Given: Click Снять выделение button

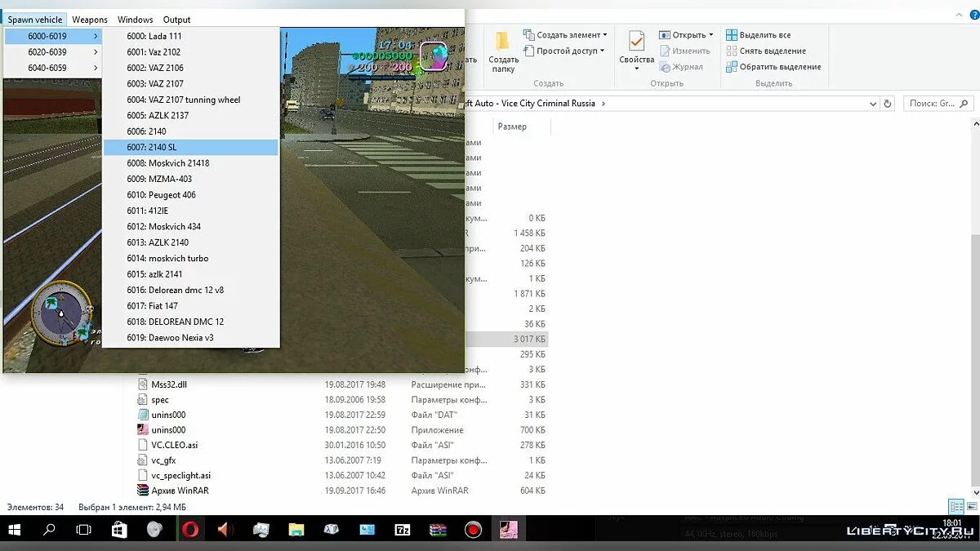Looking at the screenshot, I should tap(773, 51).
